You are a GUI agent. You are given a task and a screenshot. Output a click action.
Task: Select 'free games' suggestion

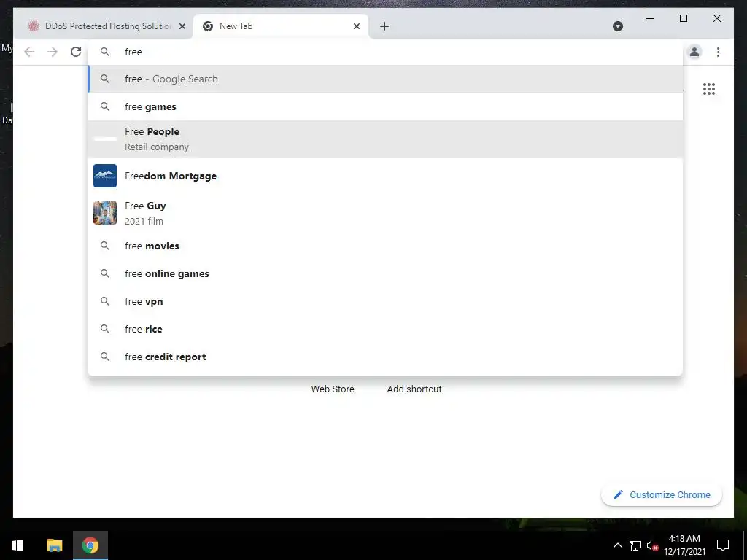tap(385, 106)
